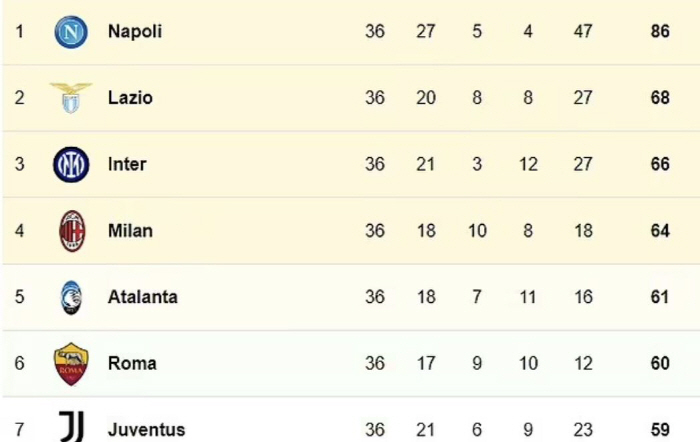The image size is (700, 442).
Task: Click the Napoli club crest
Action: coord(71,32)
